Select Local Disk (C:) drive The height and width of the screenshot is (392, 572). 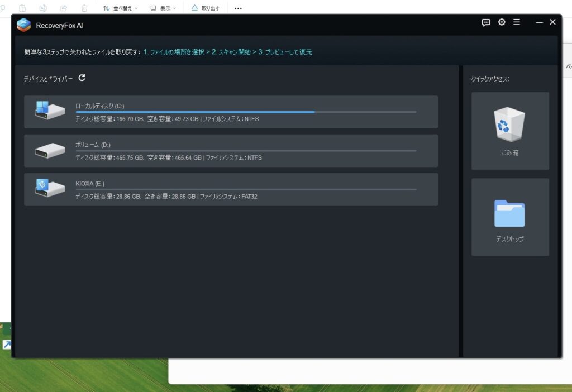coord(231,112)
